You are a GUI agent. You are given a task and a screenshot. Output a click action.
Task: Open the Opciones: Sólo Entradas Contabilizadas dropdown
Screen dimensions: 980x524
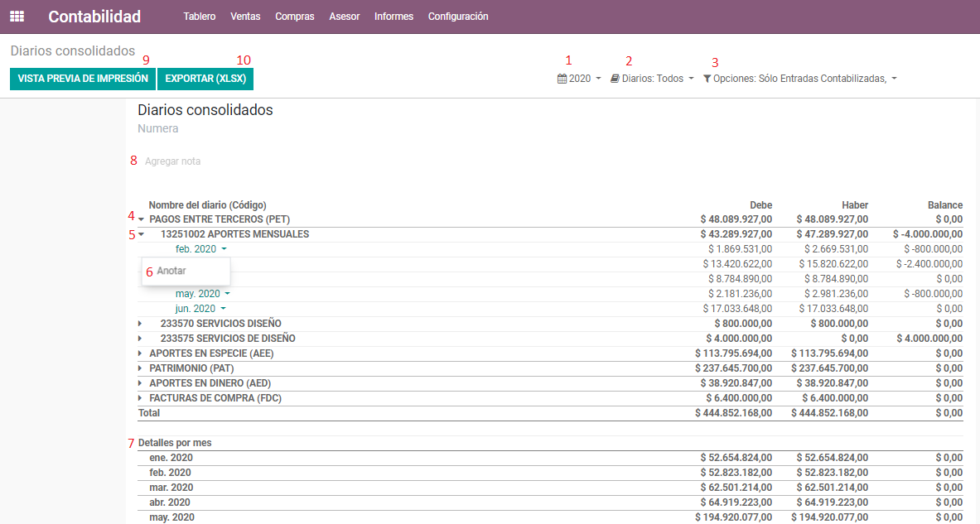800,79
